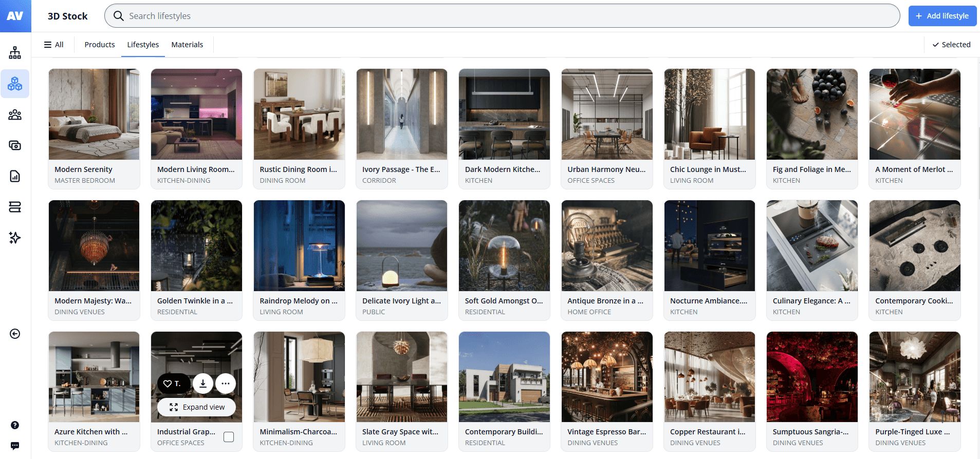The width and height of the screenshot is (980, 459).
Task: Toggle the Selected filter
Action: click(x=952, y=45)
